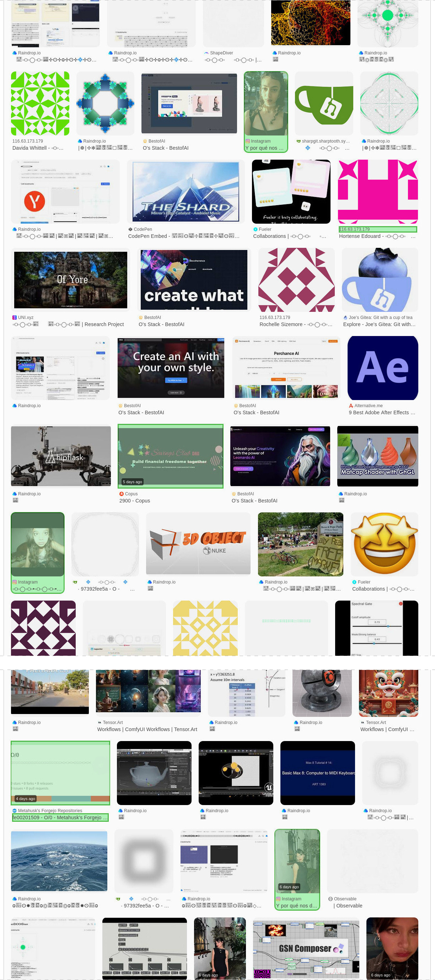435x980 pixels.
Task: Select the hipflask robot thumbnail
Action: tap(61, 456)
